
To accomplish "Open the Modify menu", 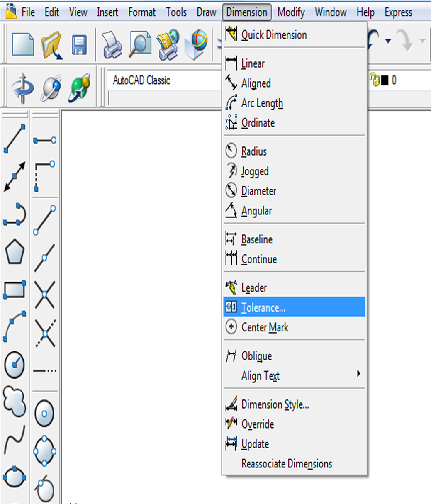I will tap(290, 12).
